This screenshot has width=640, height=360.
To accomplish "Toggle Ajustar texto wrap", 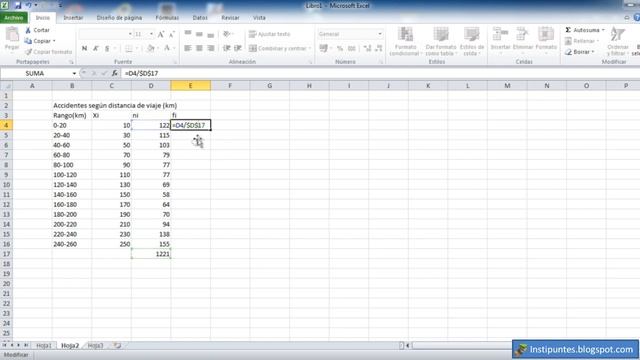I will click(x=269, y=34).
